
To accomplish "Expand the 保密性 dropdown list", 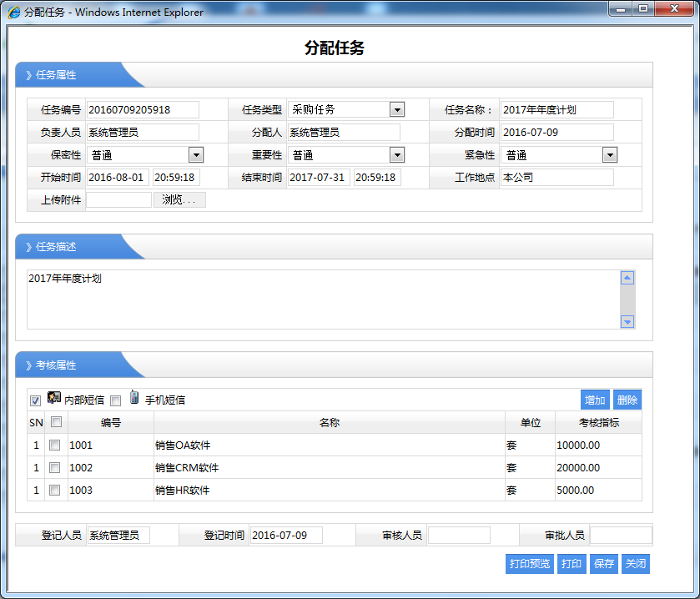I will 196,155.
